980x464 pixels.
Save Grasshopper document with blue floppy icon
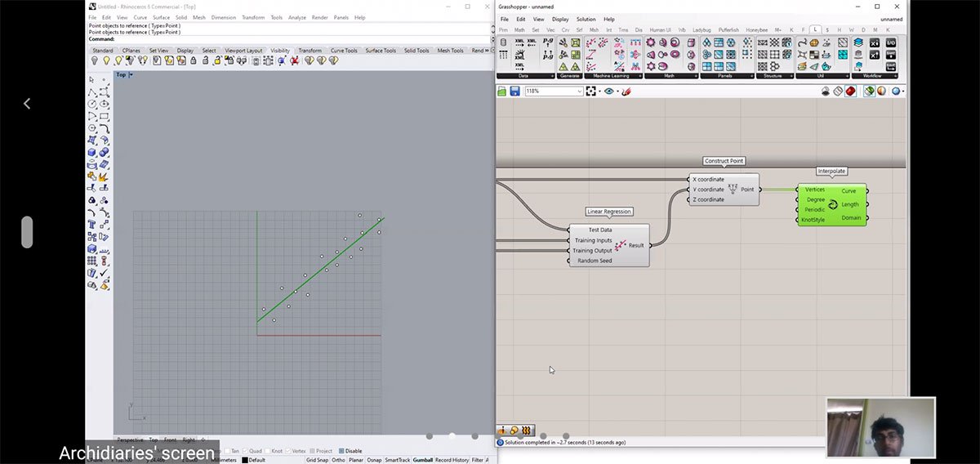click(x=515, y=91)
